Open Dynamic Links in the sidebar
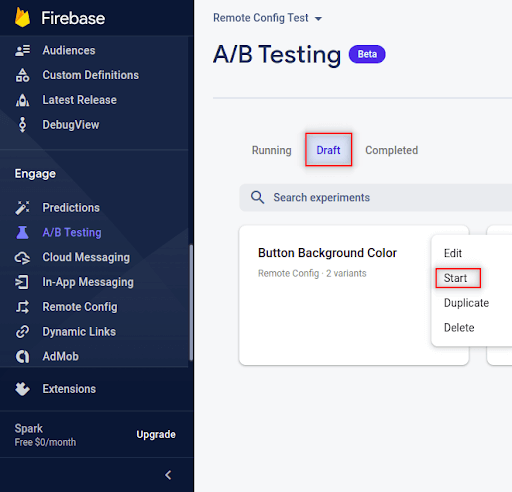The width and height of the screenshot is (512, 492). pyautogui.click(x=79, y=332)
